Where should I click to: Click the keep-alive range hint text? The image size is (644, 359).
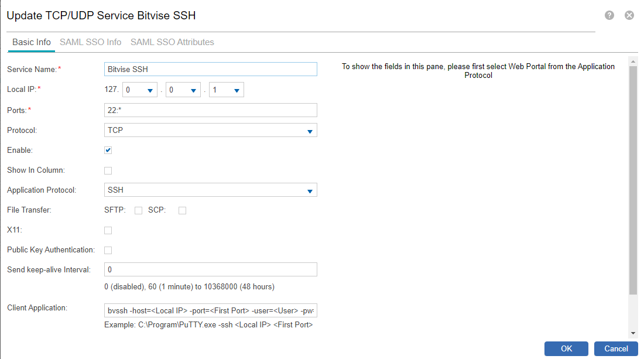(x=189, y=287)
